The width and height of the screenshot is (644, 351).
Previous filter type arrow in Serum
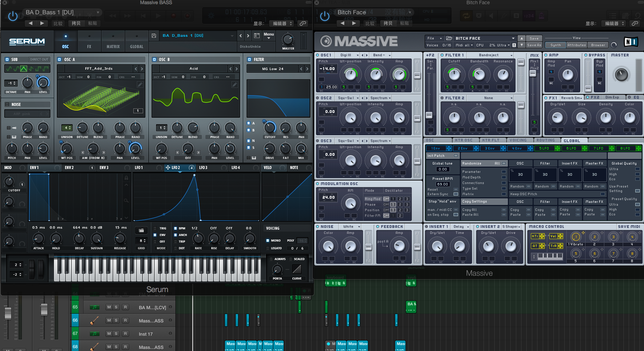[x=301, y=69]
